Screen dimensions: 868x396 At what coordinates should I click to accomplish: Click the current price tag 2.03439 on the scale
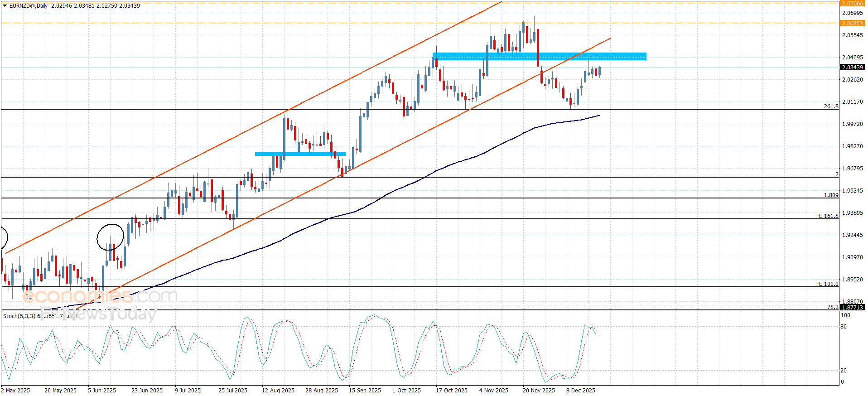coord(852,67)
